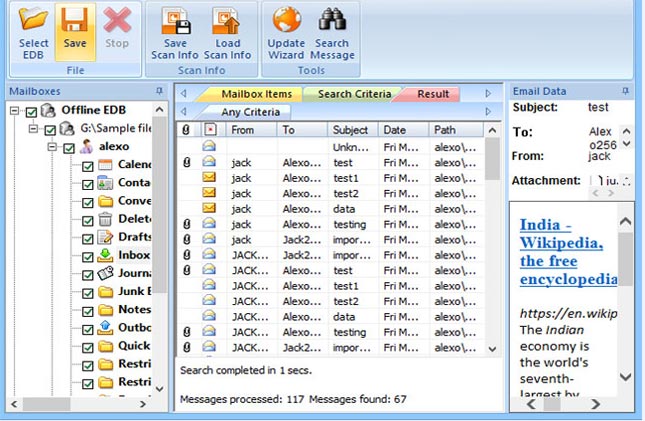645x421 pixels.
Task: Click the Notes folder icon
Action: (x=105, y=309)
